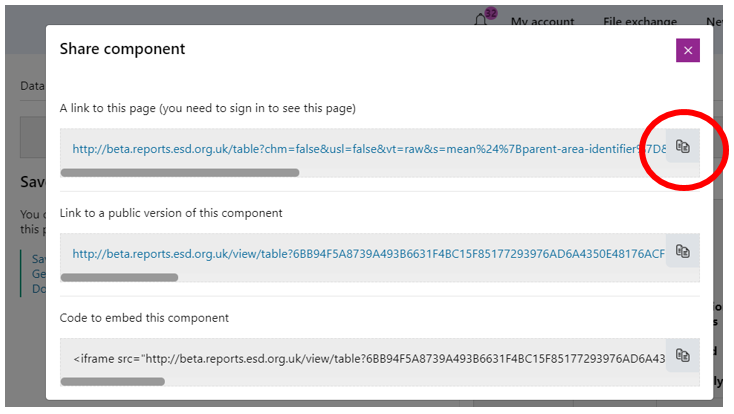Click scrollbar under the embed code
Screen dimensions: 734x414
click(113, 382)
